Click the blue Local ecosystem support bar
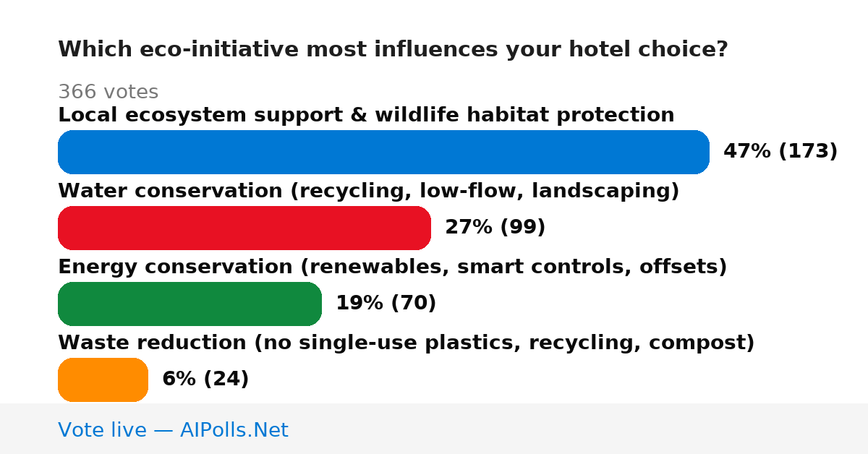The height and width of the screenshot is (454, 868). tap(383, 152)
